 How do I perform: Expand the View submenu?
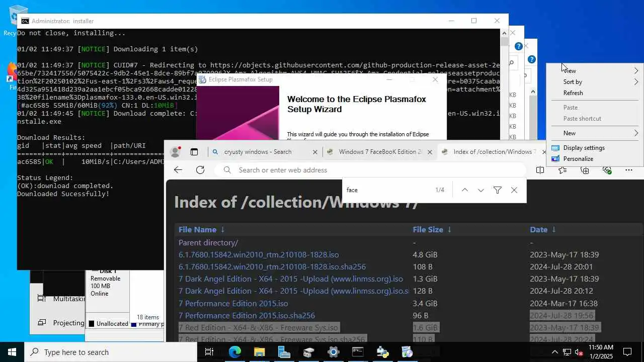click(x=595, y=71)
